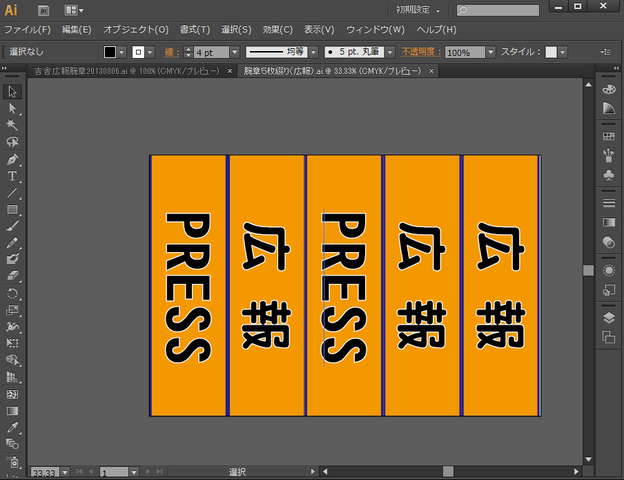Open the Color panel palette icon

point(608,89)
